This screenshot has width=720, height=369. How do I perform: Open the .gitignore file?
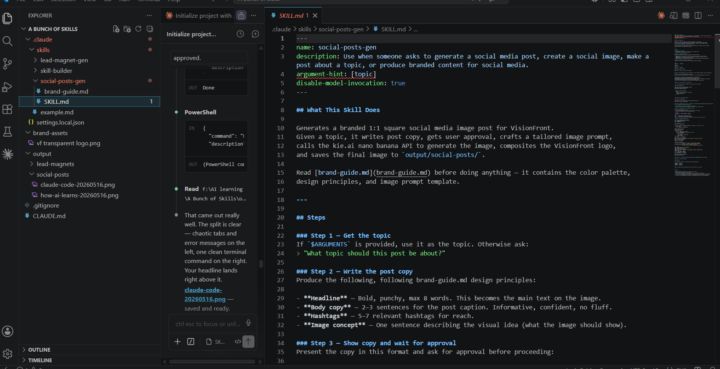tap(90, 206)
